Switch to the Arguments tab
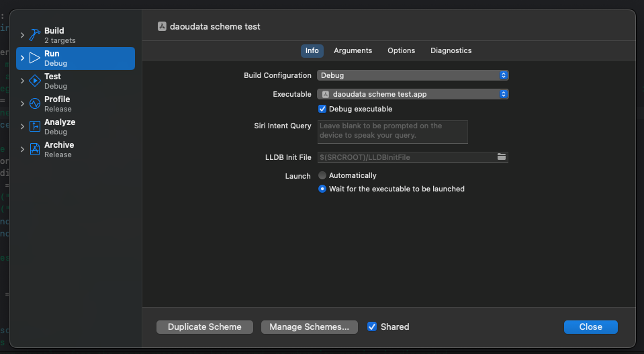644x354 pixels. click(x=353, y=50)
